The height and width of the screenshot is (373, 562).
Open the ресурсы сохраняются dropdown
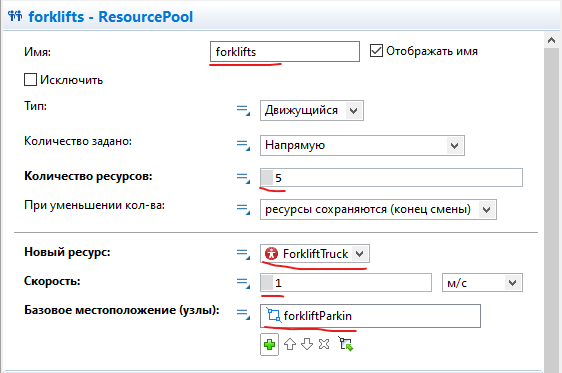pyautogui.click(x=378, y=209)
